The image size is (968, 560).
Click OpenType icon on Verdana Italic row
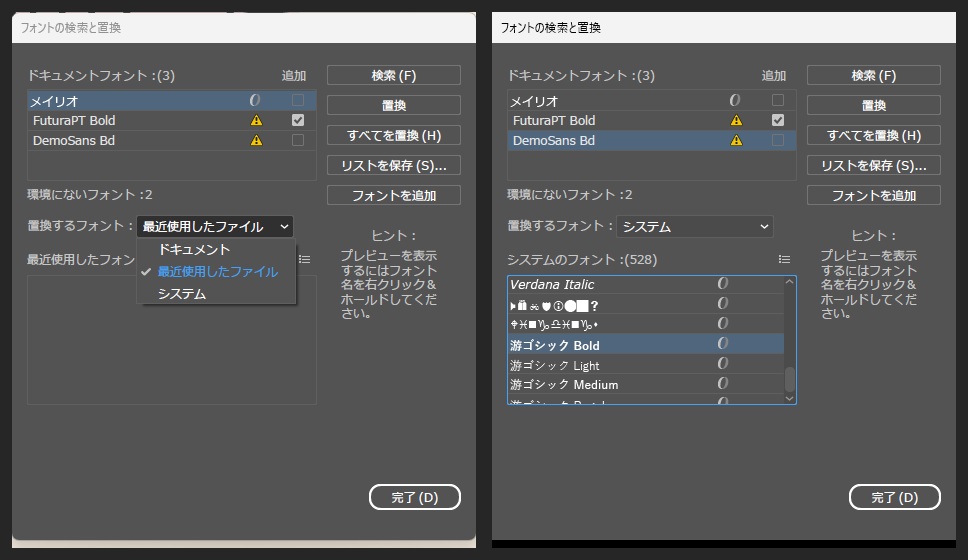tap(723, 283)
